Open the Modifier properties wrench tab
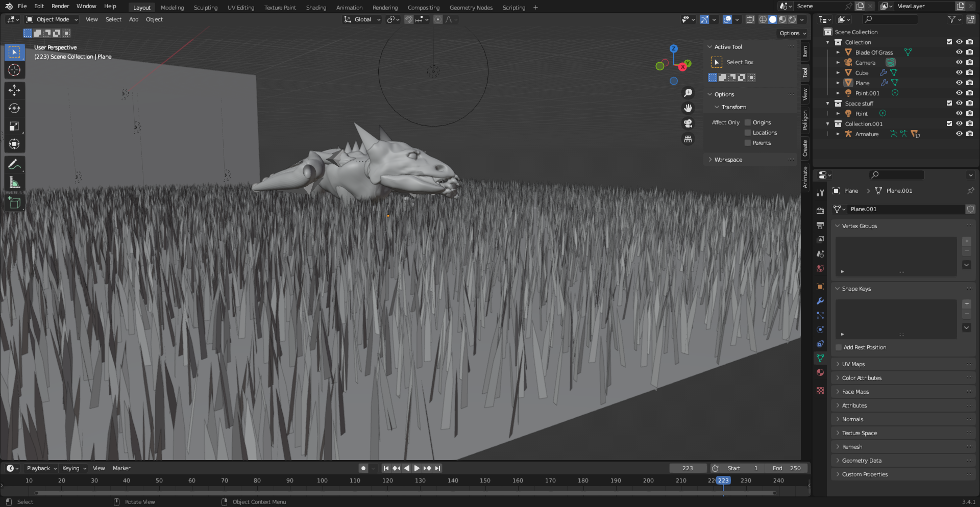The width and height of the screenshot is (980, 507). coord(820,301)
